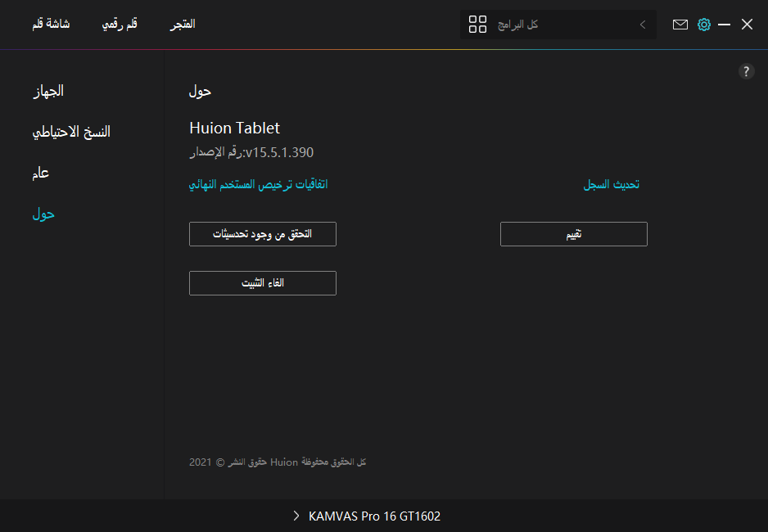Image resolution: width=768 pixels, height=532 pixels.
Task: Open settings via the gear icon
Action: 704,25
